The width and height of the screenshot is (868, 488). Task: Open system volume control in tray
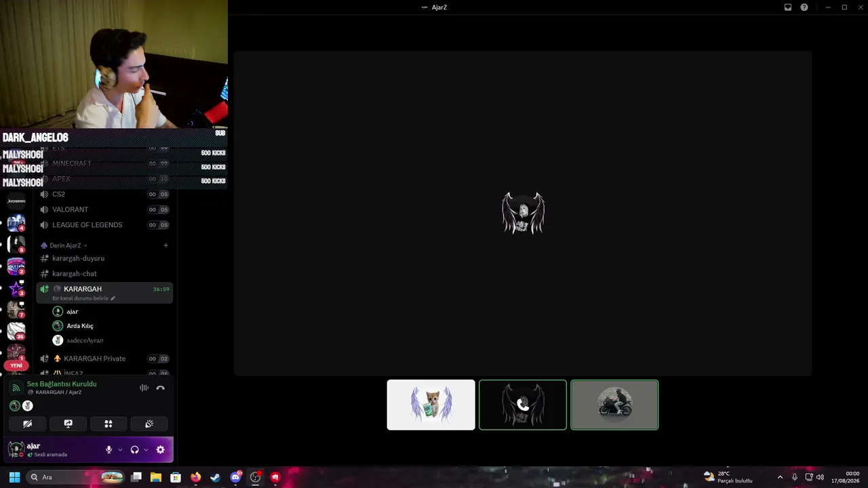coord(820,477)
